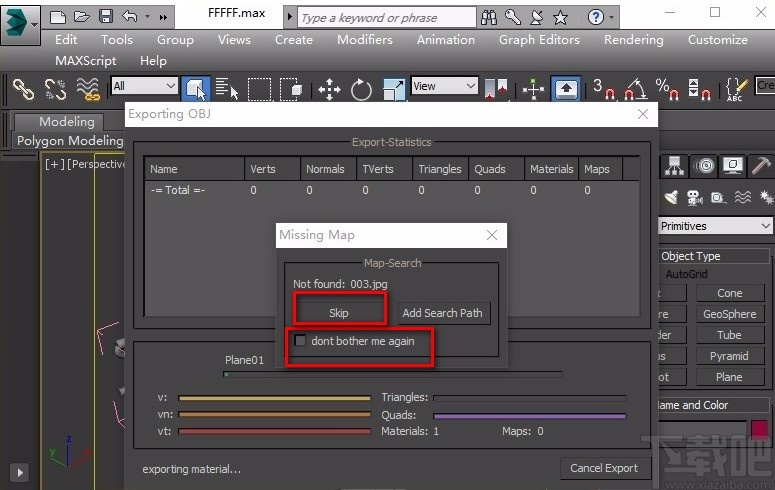Screen dimensions: 775x490
Task: Create a Cone primitive
Action: [730, 293]
